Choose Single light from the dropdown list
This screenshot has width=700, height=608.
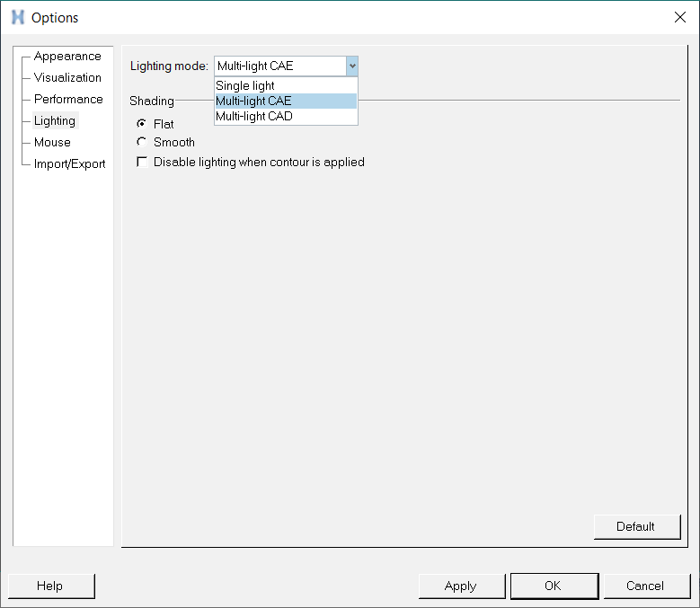(286, 85)
